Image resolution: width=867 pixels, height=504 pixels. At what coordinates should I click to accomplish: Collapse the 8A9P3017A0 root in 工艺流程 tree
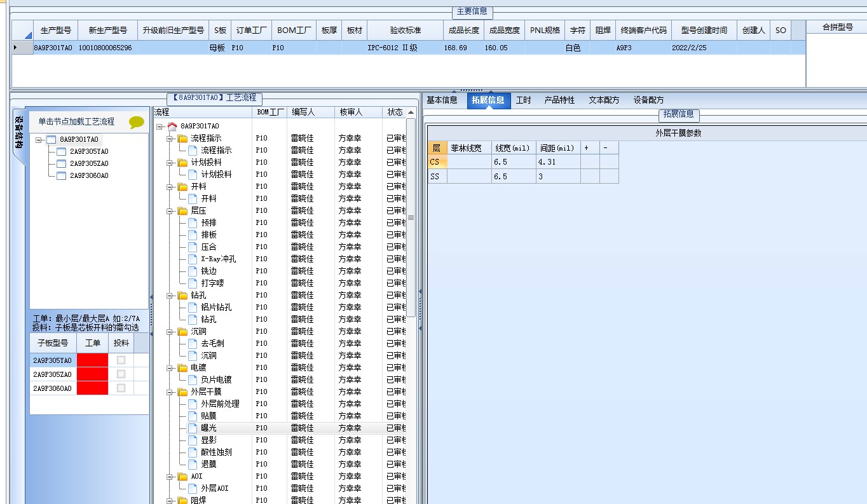160,126
